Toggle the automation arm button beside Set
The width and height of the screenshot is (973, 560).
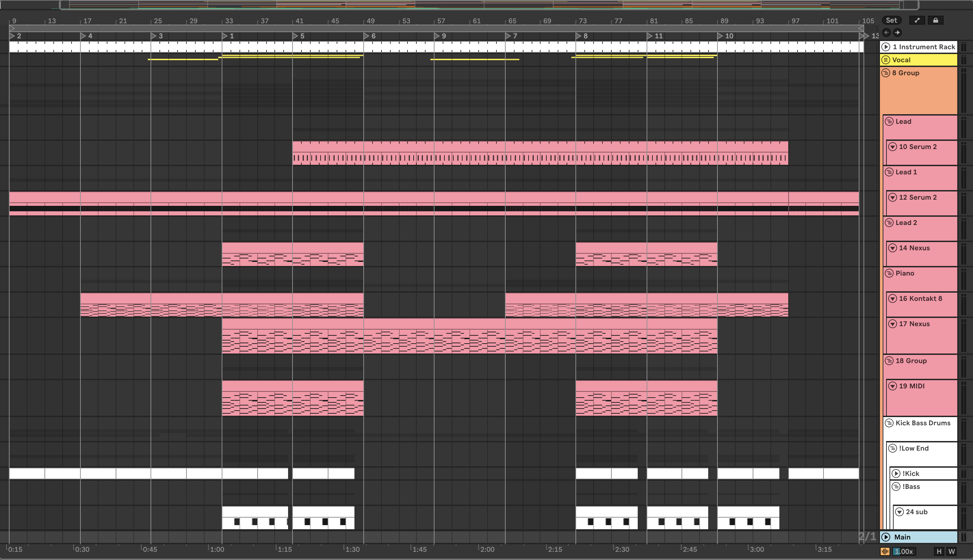click(917, 21)
